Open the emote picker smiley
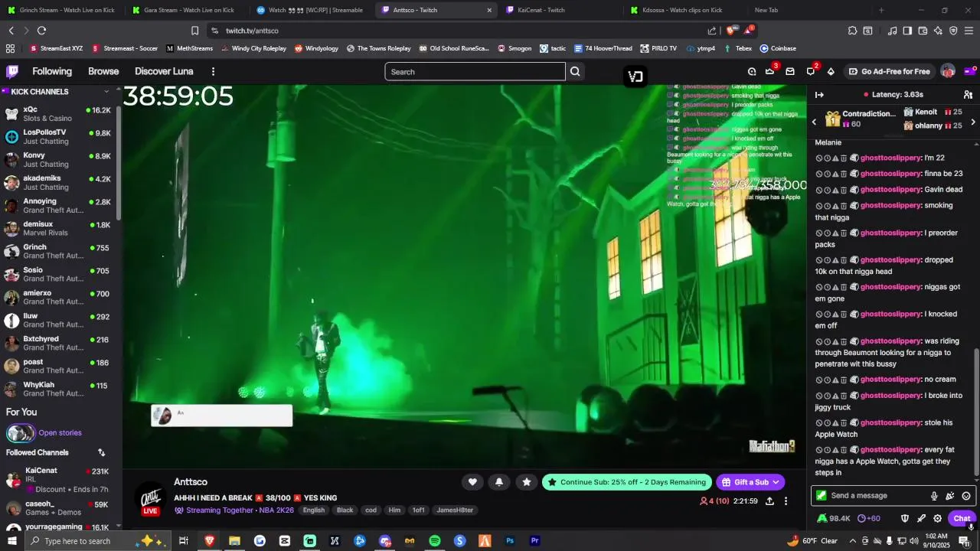980x551 pixels. 966,496
